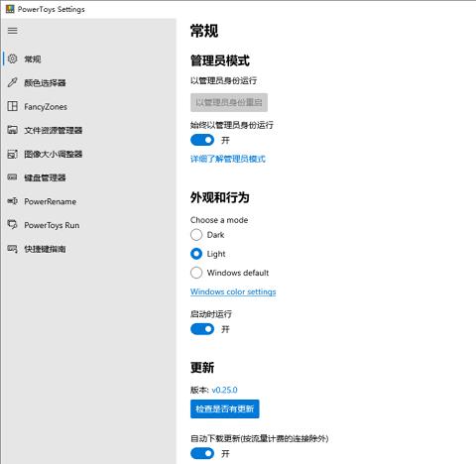
Task: Open the 快捷键指南 settings page
Action: [88, 249]
